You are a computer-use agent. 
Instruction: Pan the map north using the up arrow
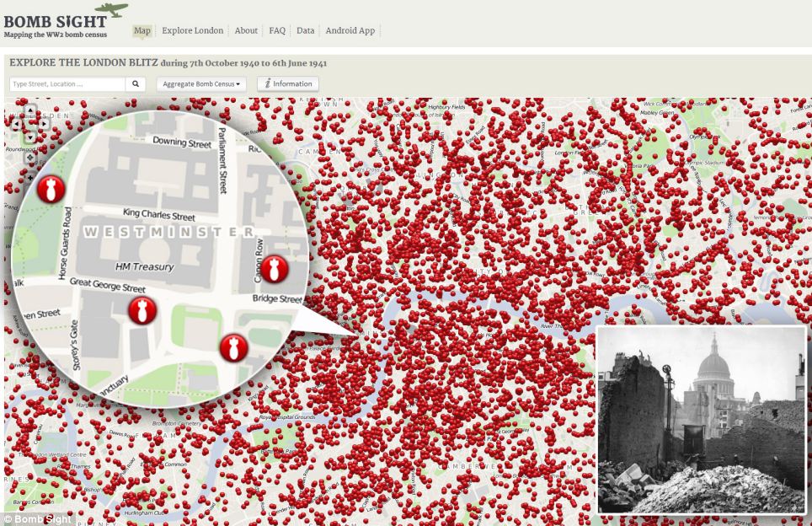(30, 110)
